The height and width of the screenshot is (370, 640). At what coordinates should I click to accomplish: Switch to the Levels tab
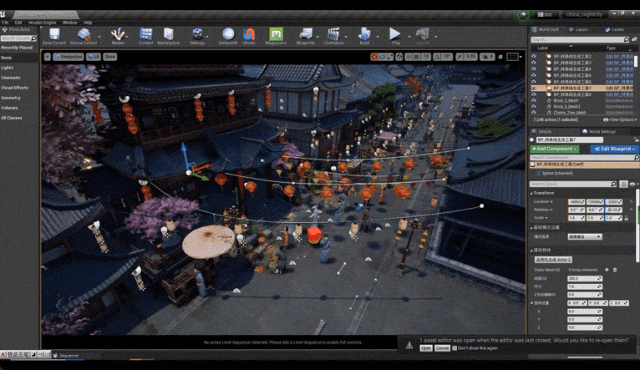614,29
